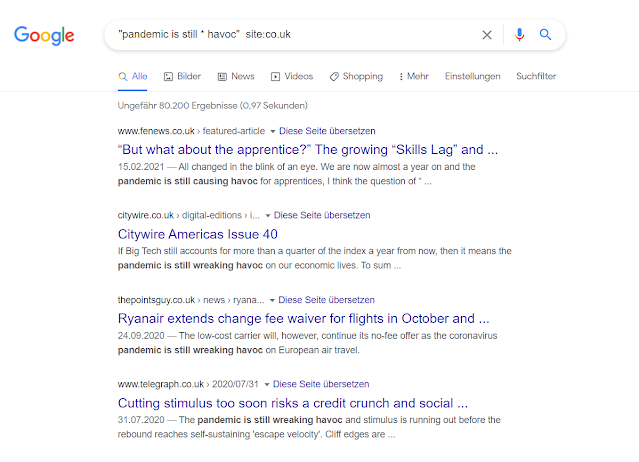Open the "But what about the apprentice?" result
Viewport: 639px width, 462px height.
tap(308, 150)
